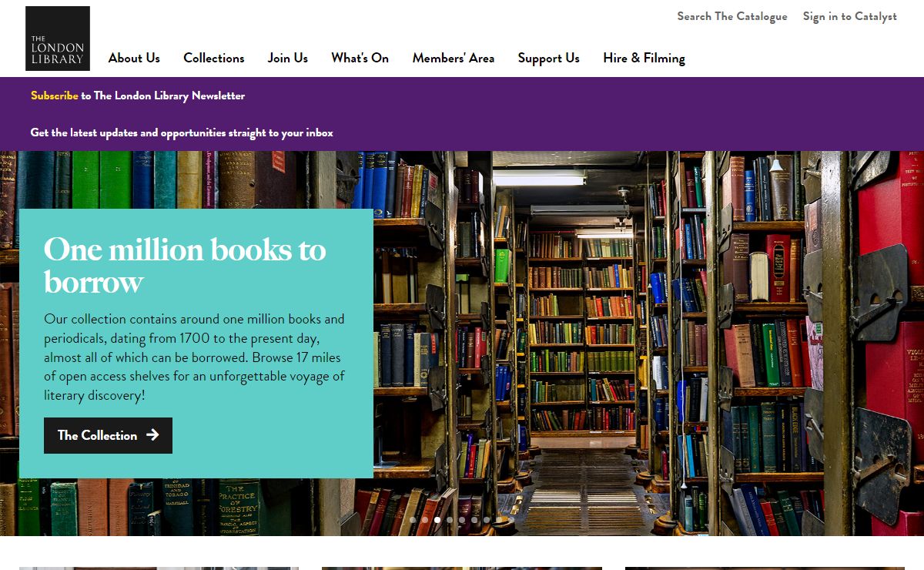Select the highlighted third carousel slide dot
This screenshot has height=570, width=924.
click(437, 520)
